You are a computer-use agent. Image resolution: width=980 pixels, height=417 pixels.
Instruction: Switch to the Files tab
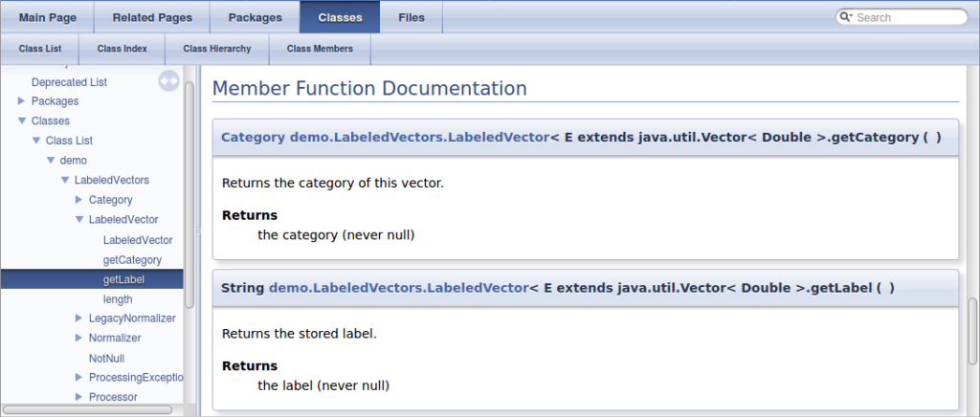(412, 17)
